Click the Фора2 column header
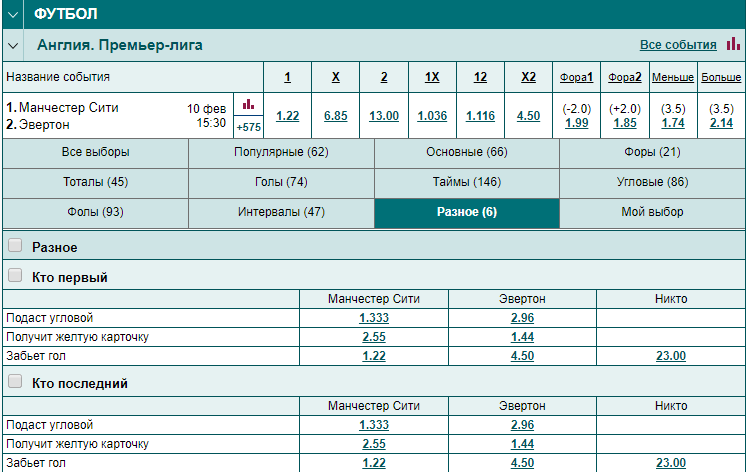The image size is (746, 472). pyautogui.click(x=625, y=77)
